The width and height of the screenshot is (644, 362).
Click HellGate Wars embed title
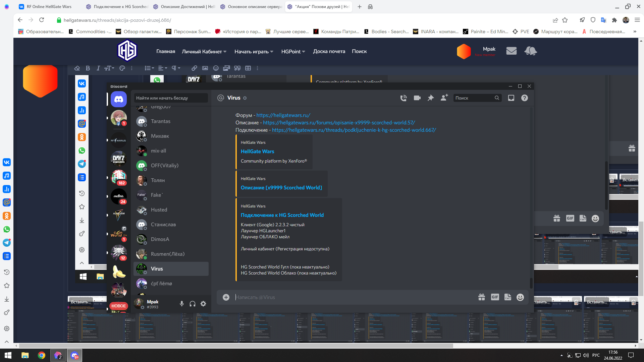click(257, 152)
